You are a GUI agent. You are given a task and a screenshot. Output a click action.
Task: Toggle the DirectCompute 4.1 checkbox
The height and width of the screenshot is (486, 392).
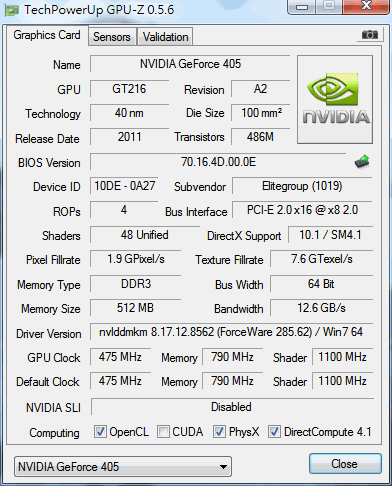(274, 431)
